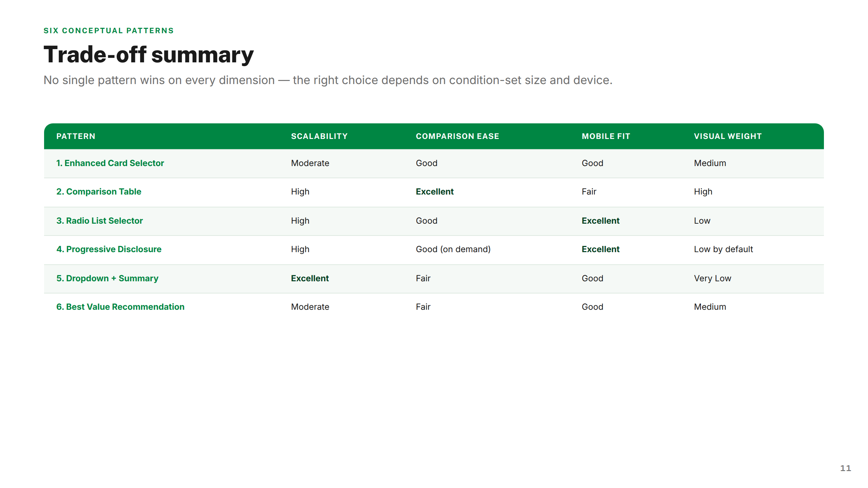Image resolution: width=868 pixels, height=488 pixels.
Task: Click Comparison Table mobile fit 'Fair'
Action: click(x=589, y=191)
